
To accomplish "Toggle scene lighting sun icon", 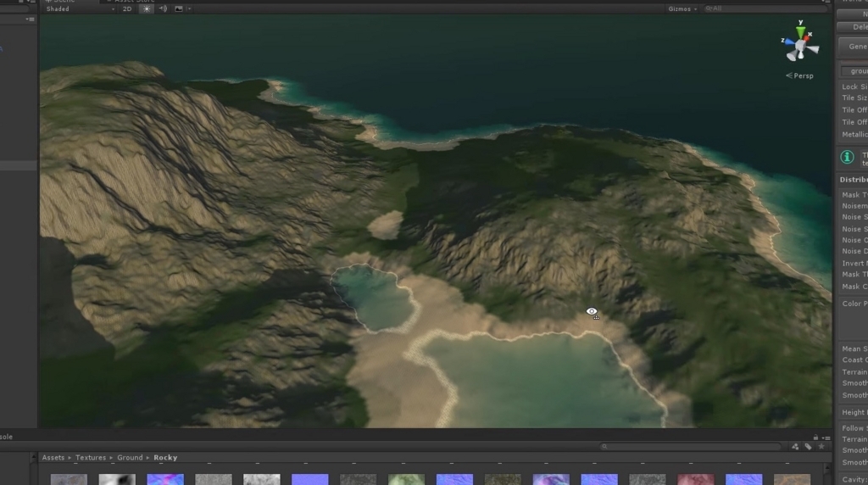I will (146, 8).
